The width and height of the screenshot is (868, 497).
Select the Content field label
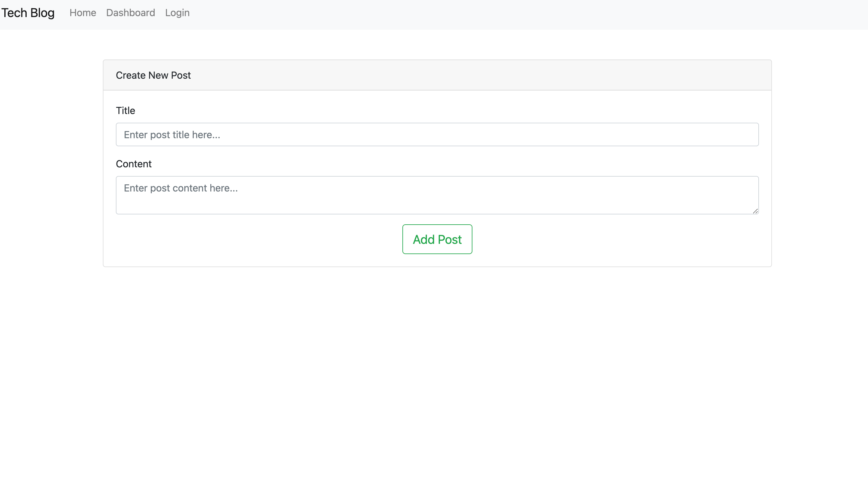tap(134, 164)
